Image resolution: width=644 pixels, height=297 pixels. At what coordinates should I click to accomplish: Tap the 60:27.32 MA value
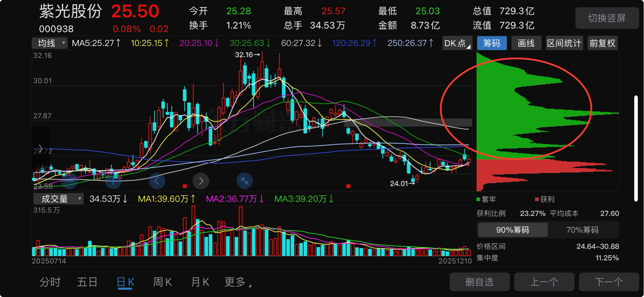coord(302,43)
